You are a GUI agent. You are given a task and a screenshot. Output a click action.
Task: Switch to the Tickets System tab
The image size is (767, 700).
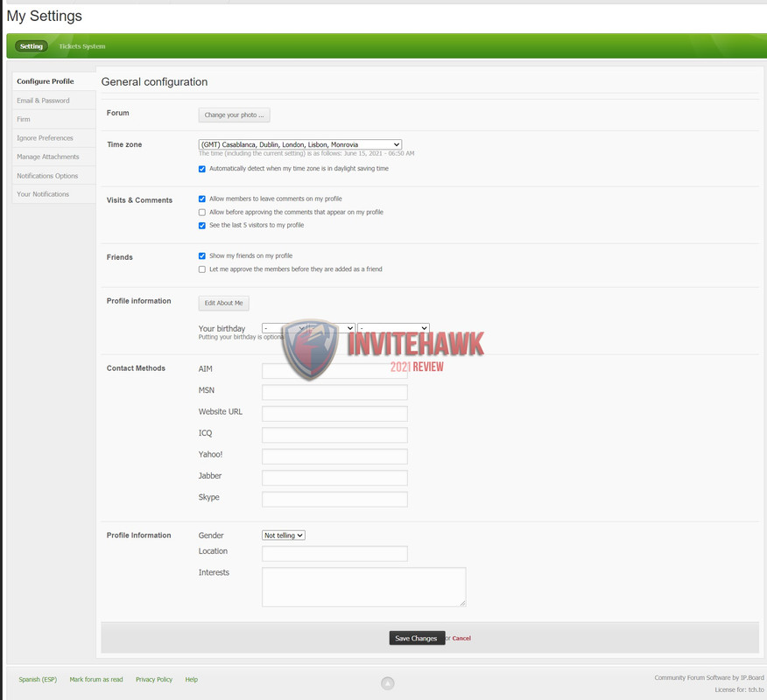tap(82, 46)
